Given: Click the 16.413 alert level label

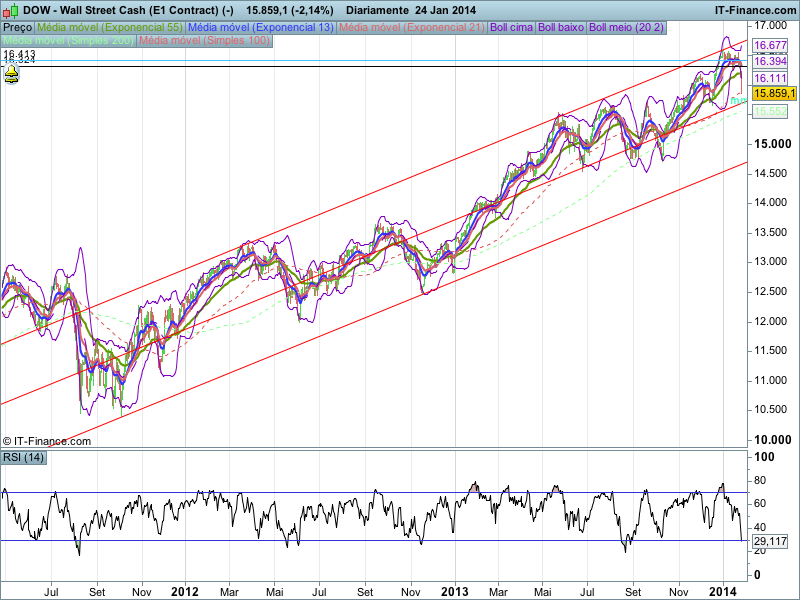Looking at the screenshot, I should [19, 53].
